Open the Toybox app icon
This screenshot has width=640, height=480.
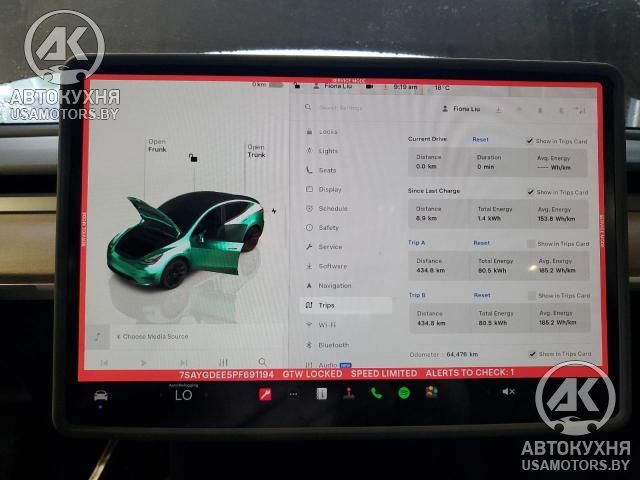pyautogui.click(x=431, y=392)
